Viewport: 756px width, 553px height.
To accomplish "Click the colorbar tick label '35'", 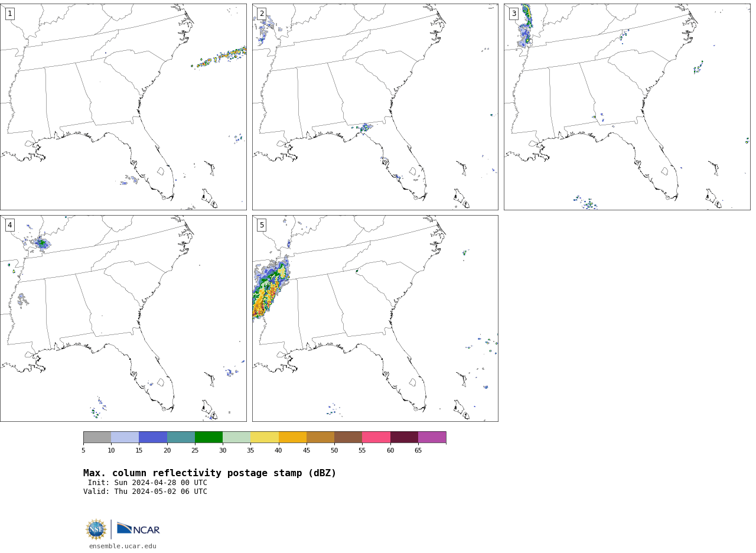I will pyautogui.click(x=250, y=451).
